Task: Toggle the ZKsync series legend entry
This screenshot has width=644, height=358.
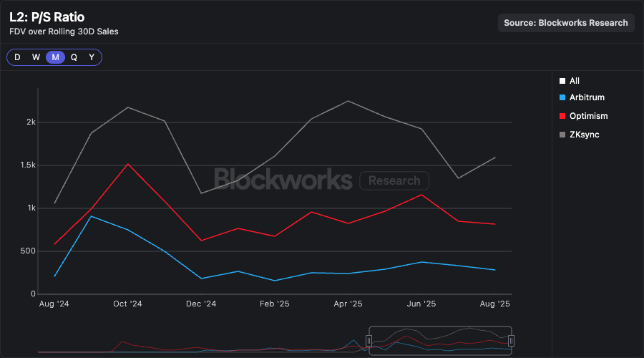Action: click(580, 135)
